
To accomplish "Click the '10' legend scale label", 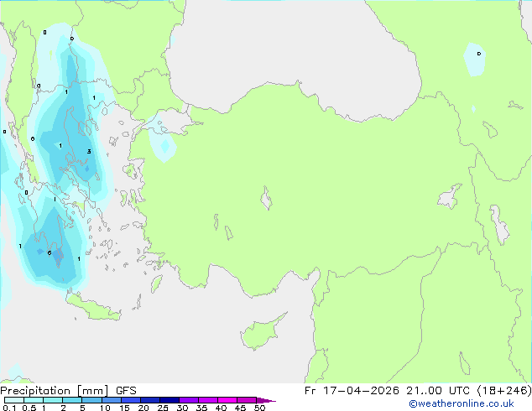I will tap(105, 408).
